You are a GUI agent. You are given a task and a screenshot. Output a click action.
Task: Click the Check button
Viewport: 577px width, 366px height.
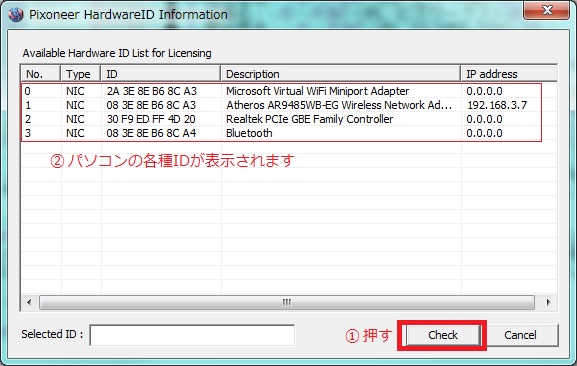click(443, 335)
